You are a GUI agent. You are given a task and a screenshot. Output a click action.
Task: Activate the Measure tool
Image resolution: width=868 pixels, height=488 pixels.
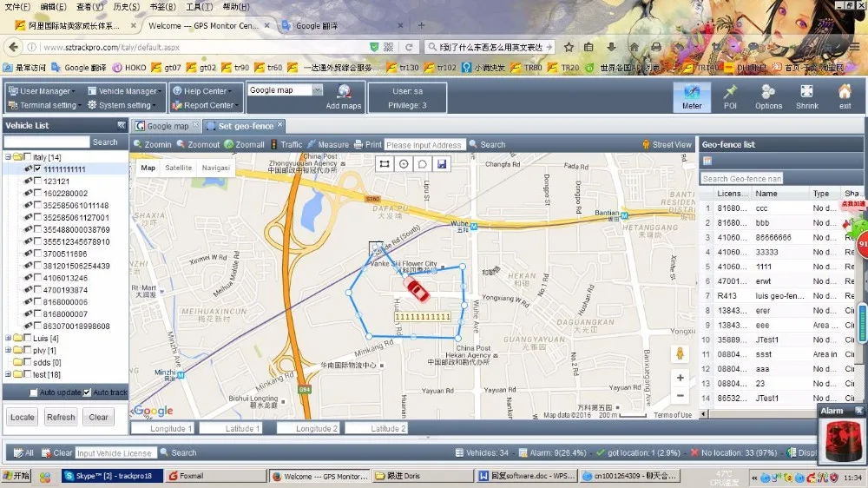tap(328, 144)
